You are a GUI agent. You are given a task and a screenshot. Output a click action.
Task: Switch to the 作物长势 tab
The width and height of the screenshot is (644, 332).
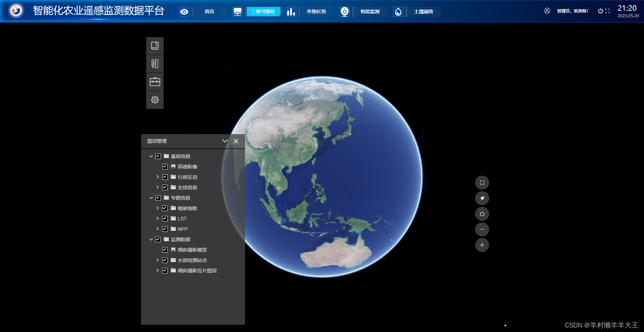(x=316, y=11)
